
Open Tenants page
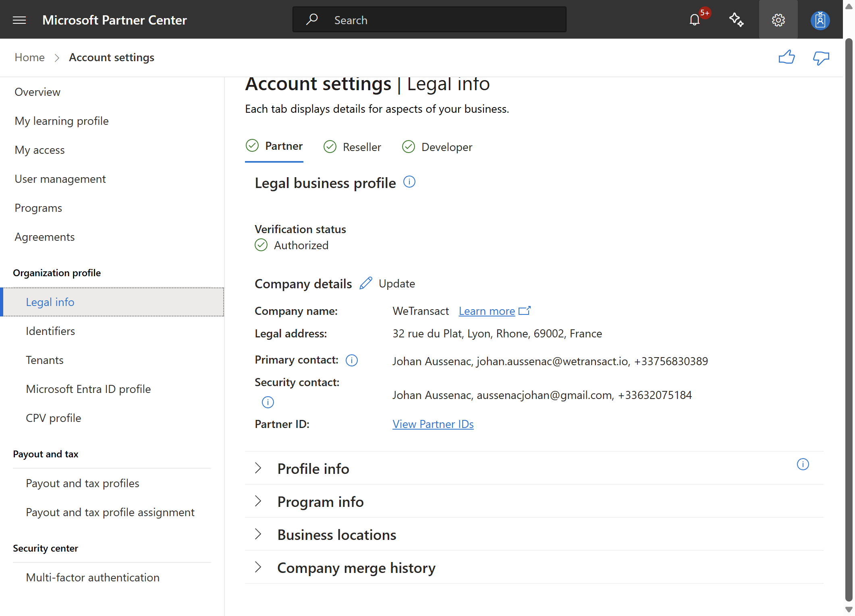[x=44, y=360]
